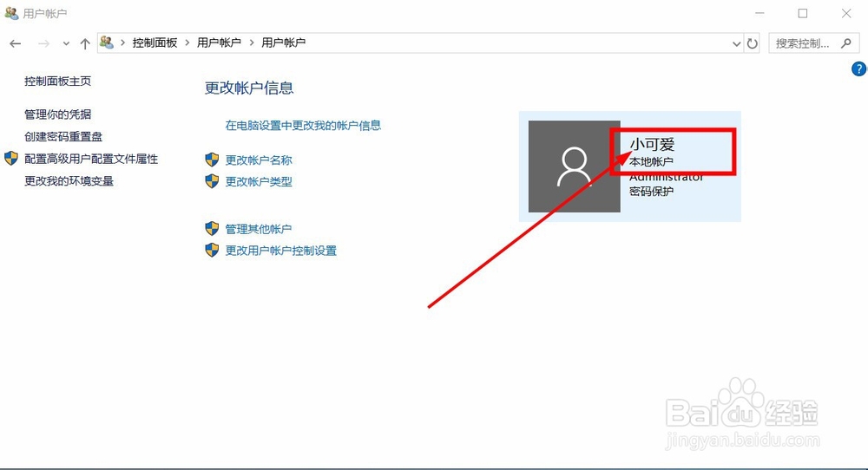Viewport: 868px width, 470px height.
Task: Click the account name 小可爱
Action: pos(652,144)
